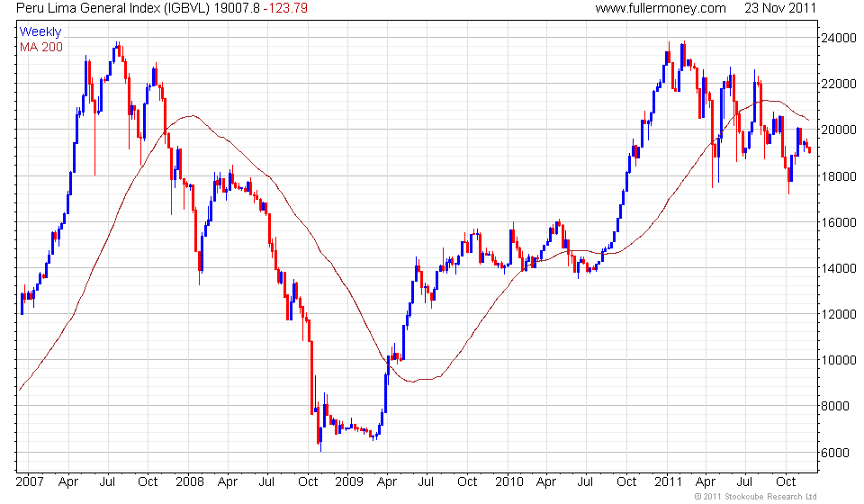This screenshot has width=864, height=504.
Task: Select the final Oct label after 2011
Action: pos(785,482)
